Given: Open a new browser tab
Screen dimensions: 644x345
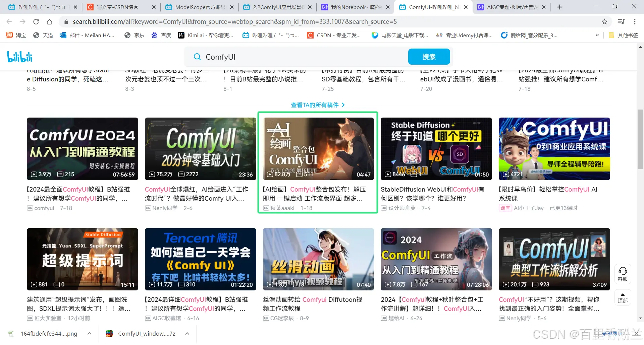Looking at the screenshot, I should pyautogui.click(x=559, y=7).
